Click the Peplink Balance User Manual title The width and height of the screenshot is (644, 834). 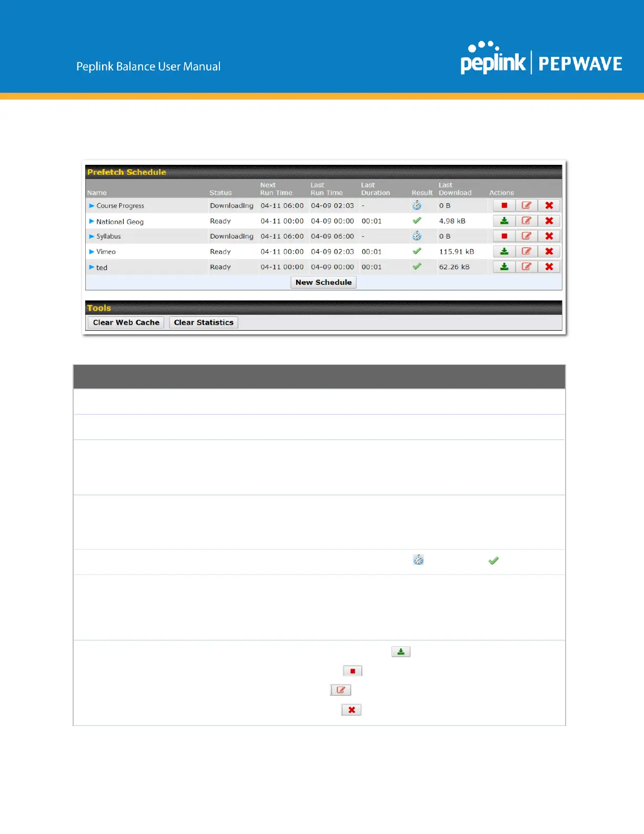[148, 66]
